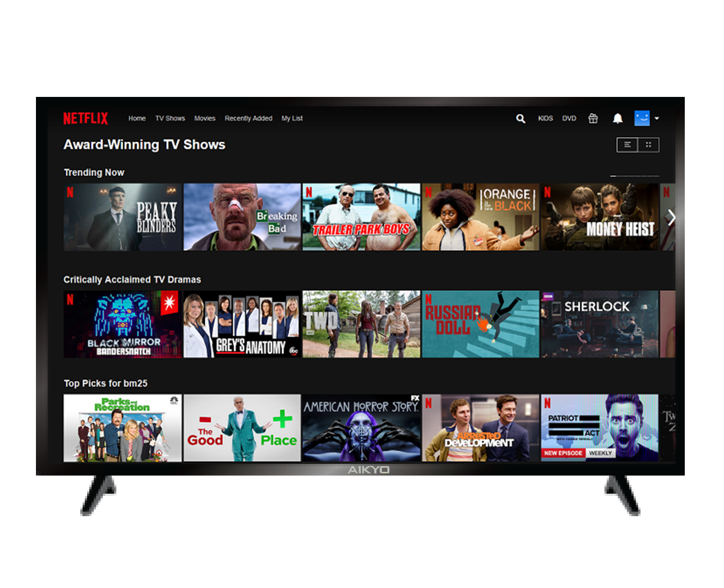Click the Critically Acclaimed TV Dramas heading
Screen dimensions: 724x588
(132, 280)
